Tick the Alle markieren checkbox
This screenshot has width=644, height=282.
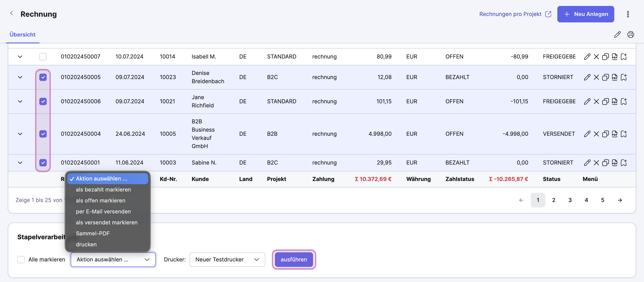coord(21,260)
